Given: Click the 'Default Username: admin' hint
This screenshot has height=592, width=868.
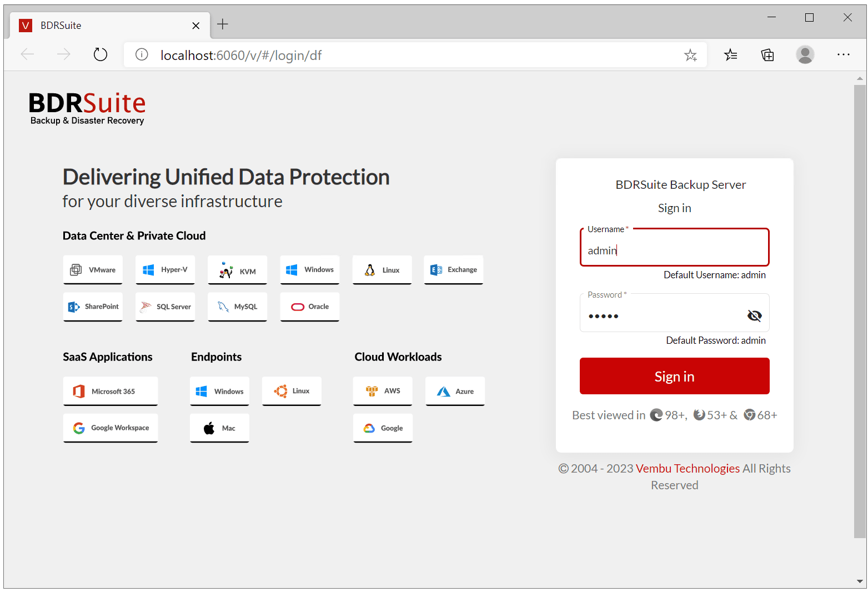Looking at the screenshot, I should coord(715,275).
